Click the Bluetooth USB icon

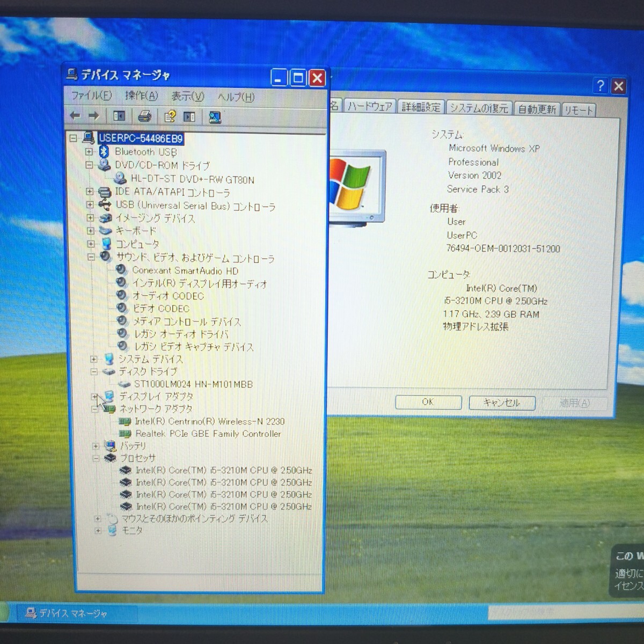[104, 152]
